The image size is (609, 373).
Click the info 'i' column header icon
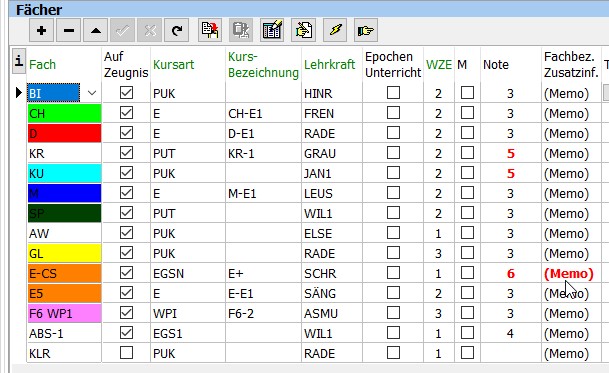(x=19, y=61)
